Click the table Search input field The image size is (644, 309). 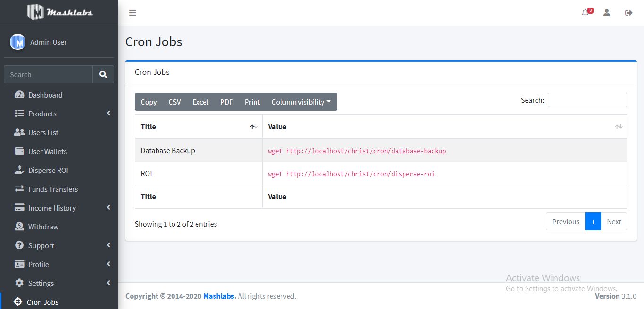coord(587,100)
